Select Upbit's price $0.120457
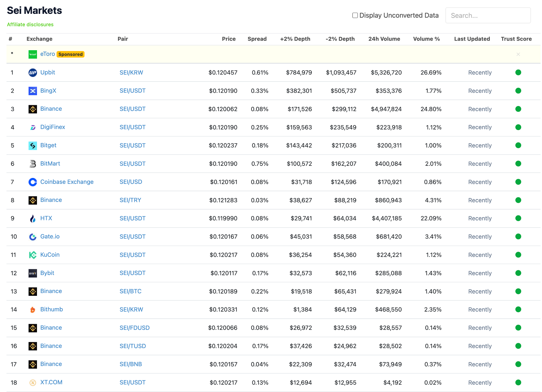Viewport: 542px width, 392px height. point(223,72)
